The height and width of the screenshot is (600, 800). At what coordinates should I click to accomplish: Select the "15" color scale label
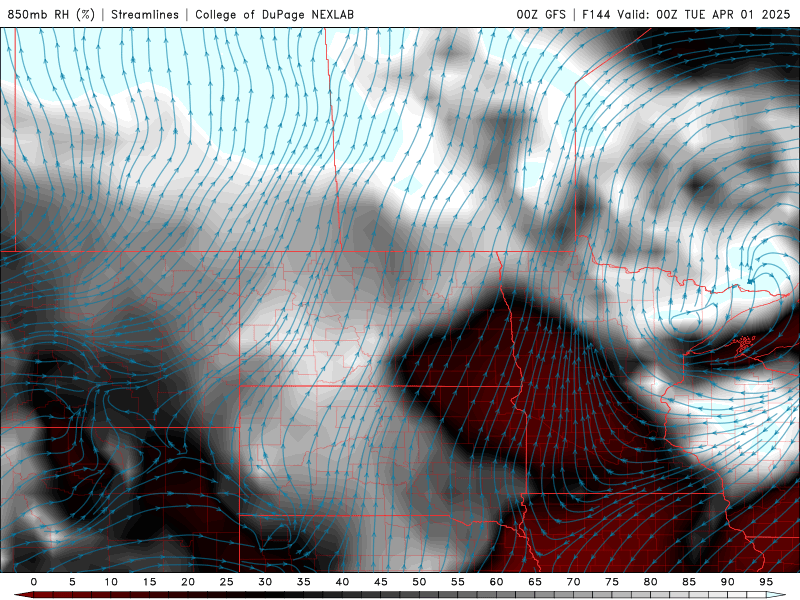[x=149, y=582]
